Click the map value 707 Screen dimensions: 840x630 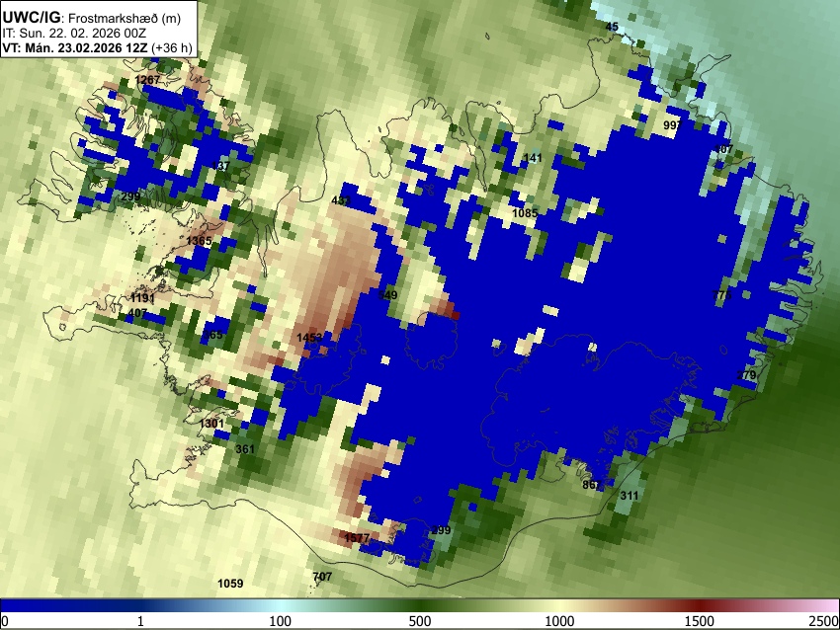322,577
